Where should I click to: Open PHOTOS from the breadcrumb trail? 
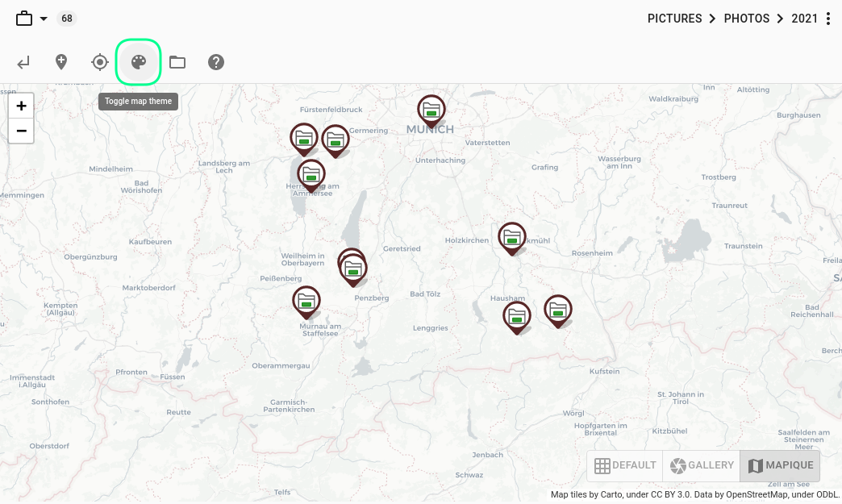tap(747, 18)
